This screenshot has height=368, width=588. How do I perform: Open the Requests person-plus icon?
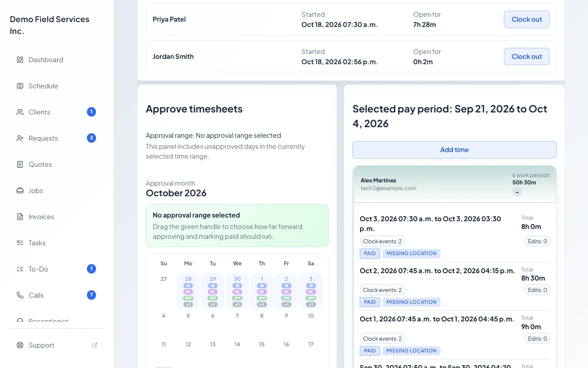pyautogui.click(x=20, y=138)
